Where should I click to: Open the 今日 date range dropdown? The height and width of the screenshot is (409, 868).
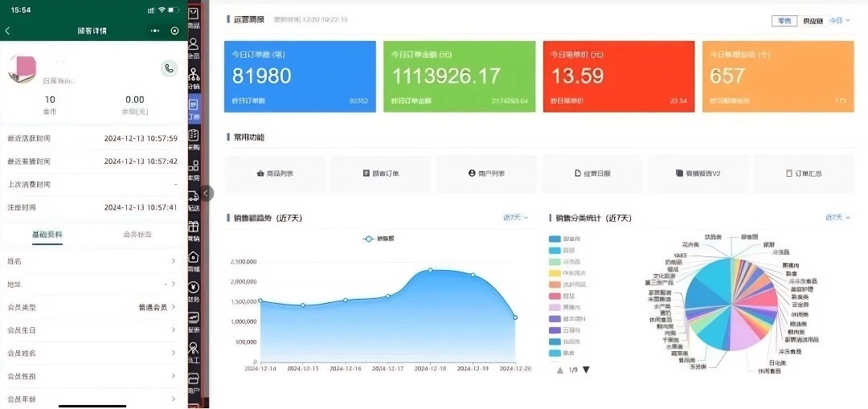[x=839, y=21]
